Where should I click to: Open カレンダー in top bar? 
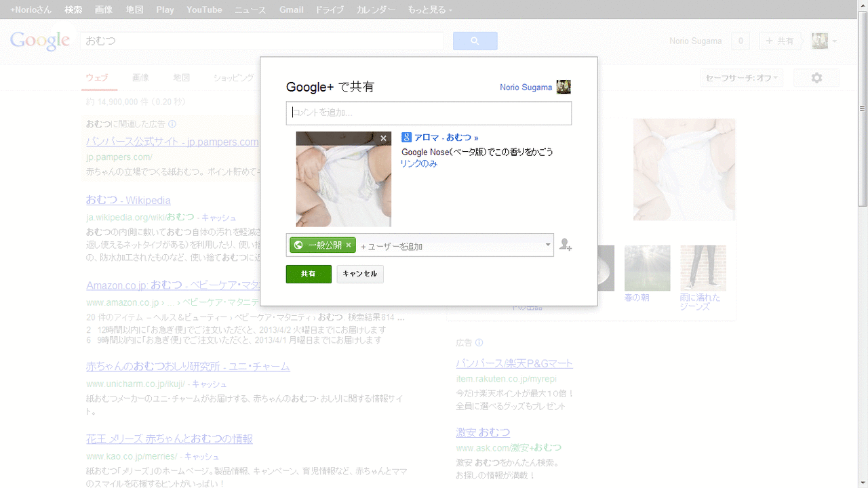(x=376, y=9)
